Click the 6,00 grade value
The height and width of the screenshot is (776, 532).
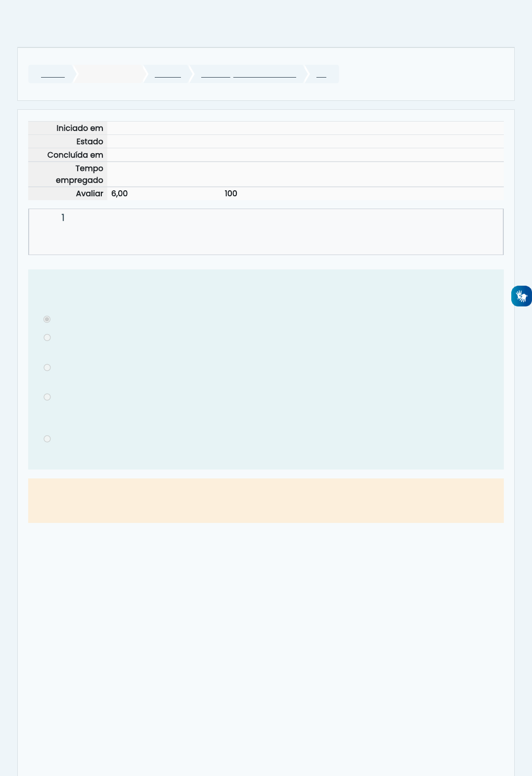click(x=120, y=193)
